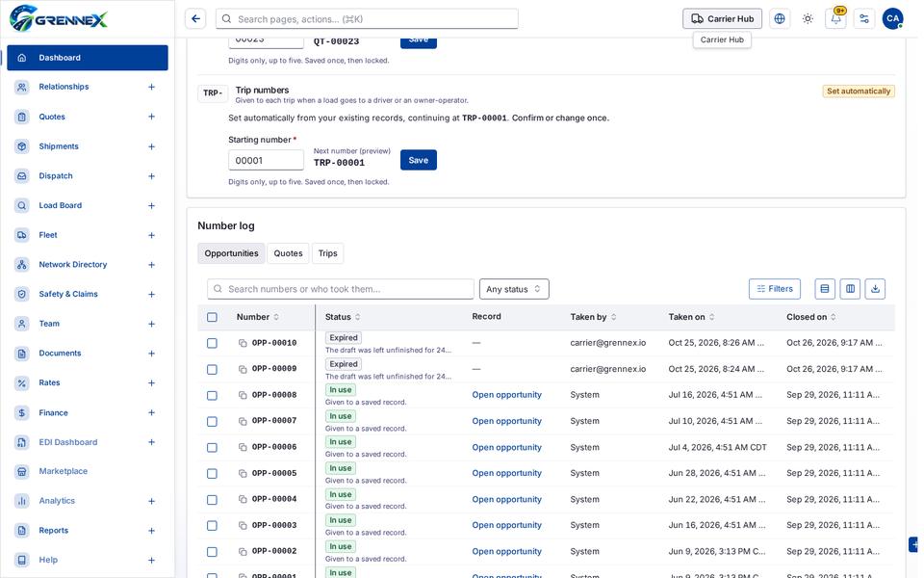The height and width of the screenshot is (578, 924).
Task: Switch to the Quotes tab
Action: 288,253
